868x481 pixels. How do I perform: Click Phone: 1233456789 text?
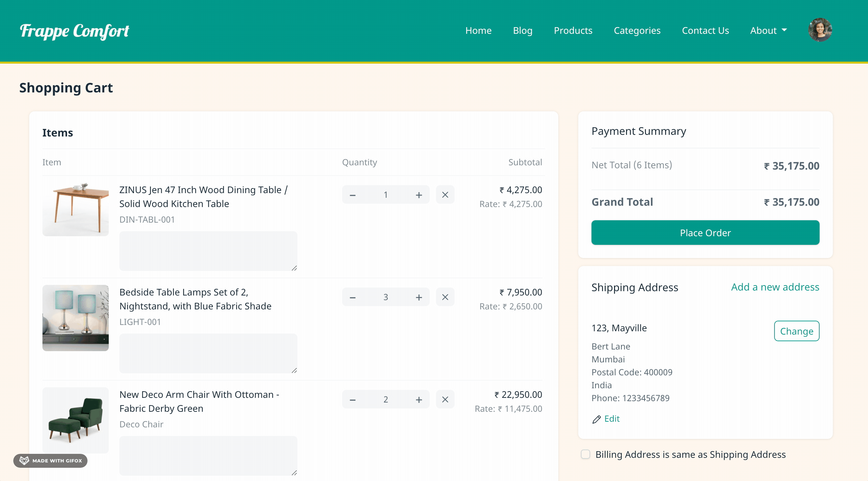click(x=631, y=398)
